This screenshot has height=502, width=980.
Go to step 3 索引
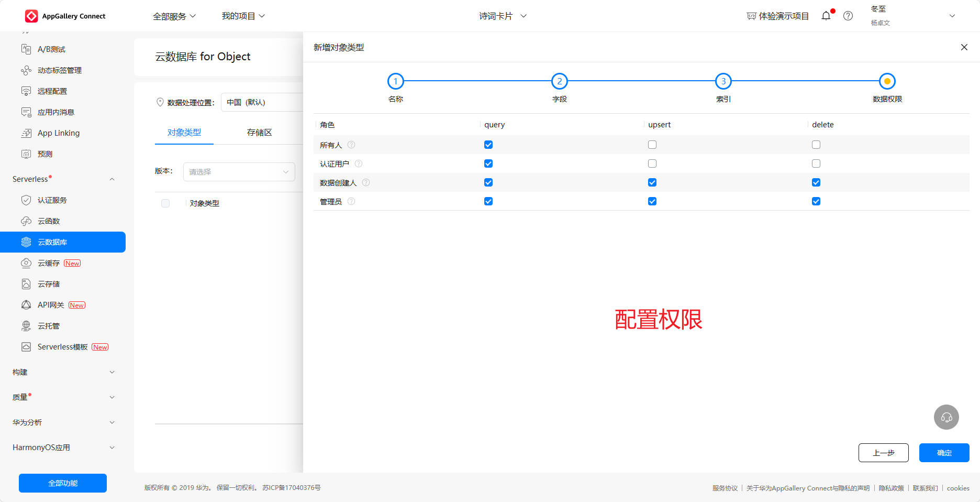click(723, 81)
